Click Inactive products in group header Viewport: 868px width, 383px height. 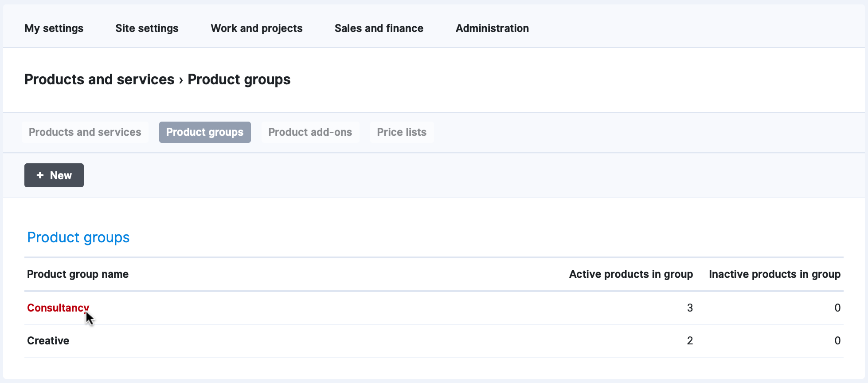[x=774, y=274]
